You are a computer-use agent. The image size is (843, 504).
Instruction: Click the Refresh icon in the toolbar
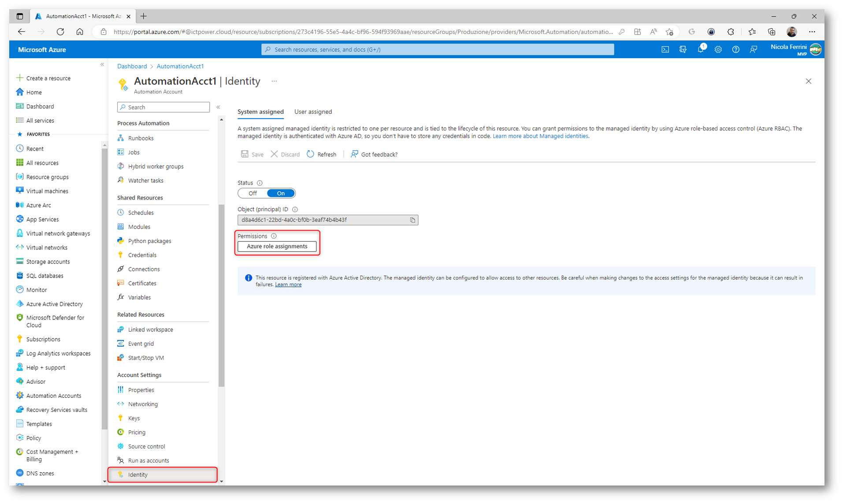coord(311,154)
